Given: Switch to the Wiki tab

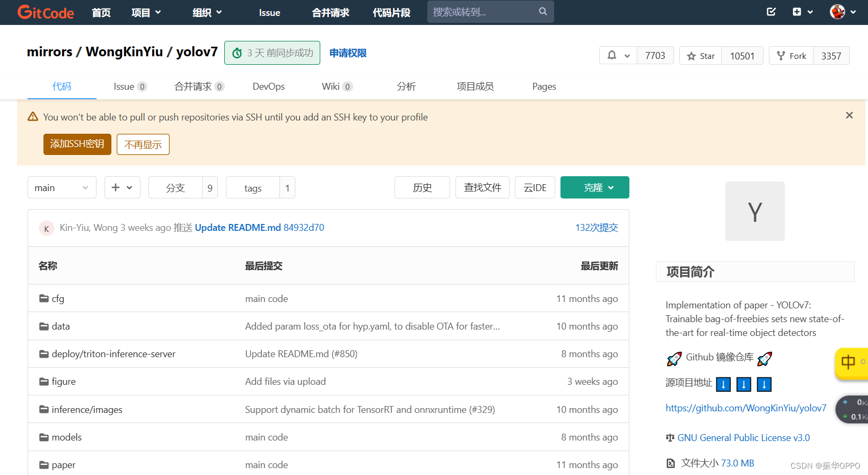Looking at the screenshot, I should click(x=337, y=86).
